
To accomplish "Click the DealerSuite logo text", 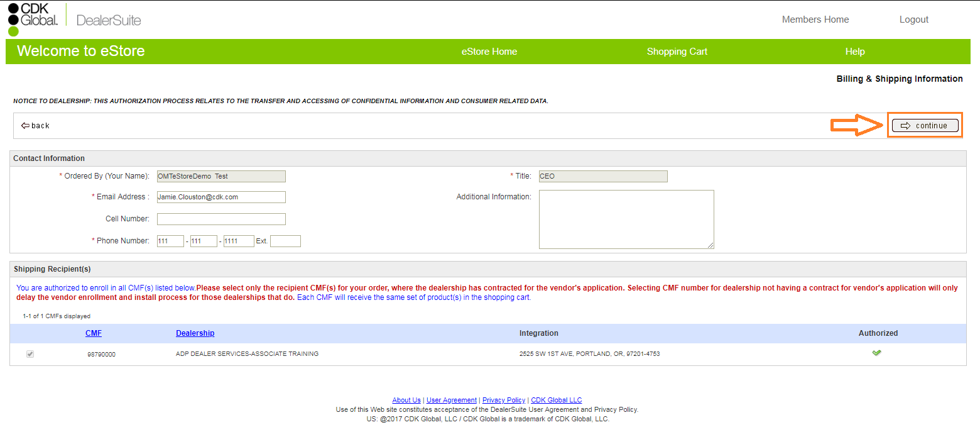I will [x=109, y=20].
